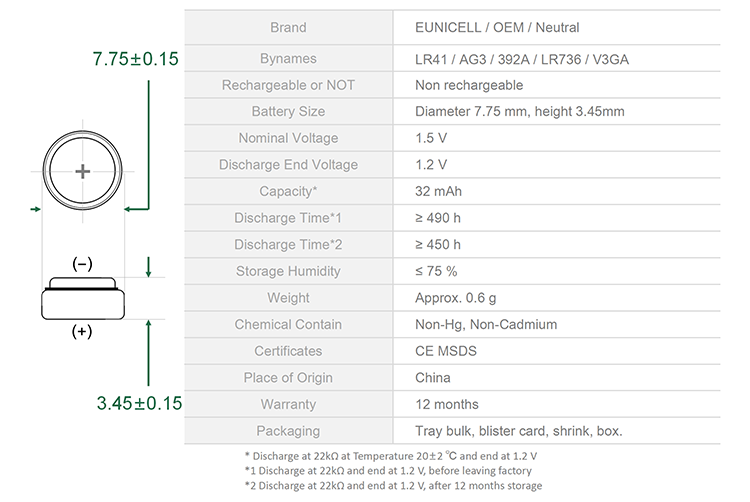
Task: Click the Storage Humidity ≤ 75 % value
Action: [x=436, y=271]
